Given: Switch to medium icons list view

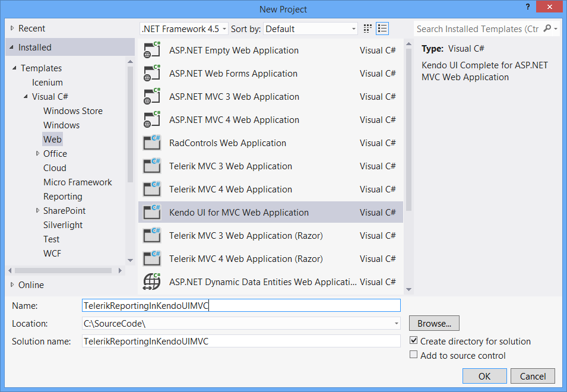Looking at the screenshot, I should 382,29.
